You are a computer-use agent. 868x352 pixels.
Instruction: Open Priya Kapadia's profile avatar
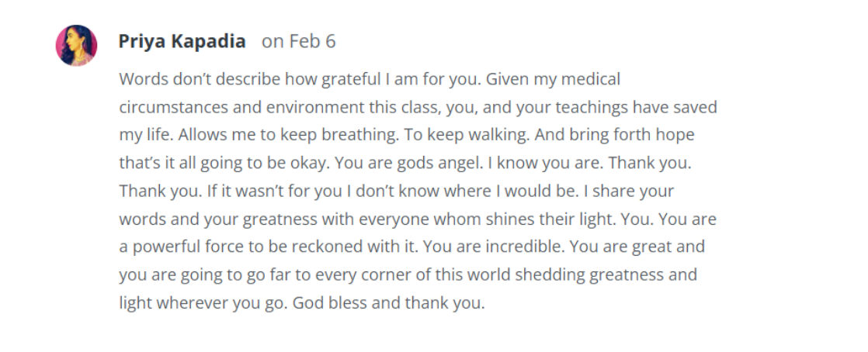pos(76,45)
